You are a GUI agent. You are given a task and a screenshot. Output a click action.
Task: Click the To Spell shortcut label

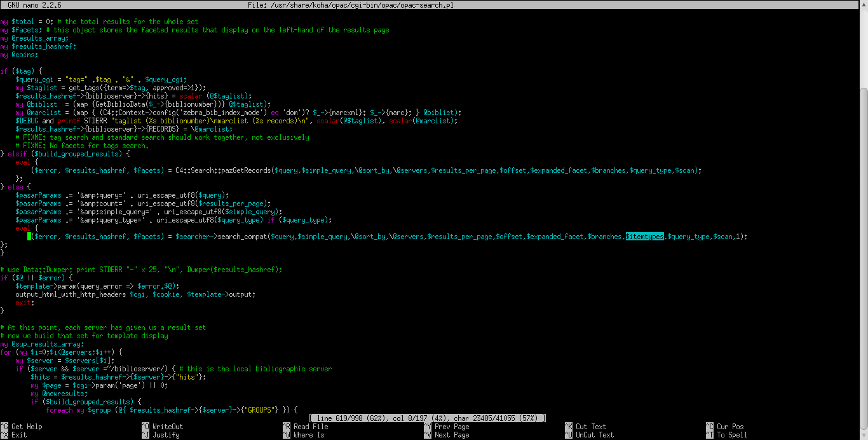[732, 435]
